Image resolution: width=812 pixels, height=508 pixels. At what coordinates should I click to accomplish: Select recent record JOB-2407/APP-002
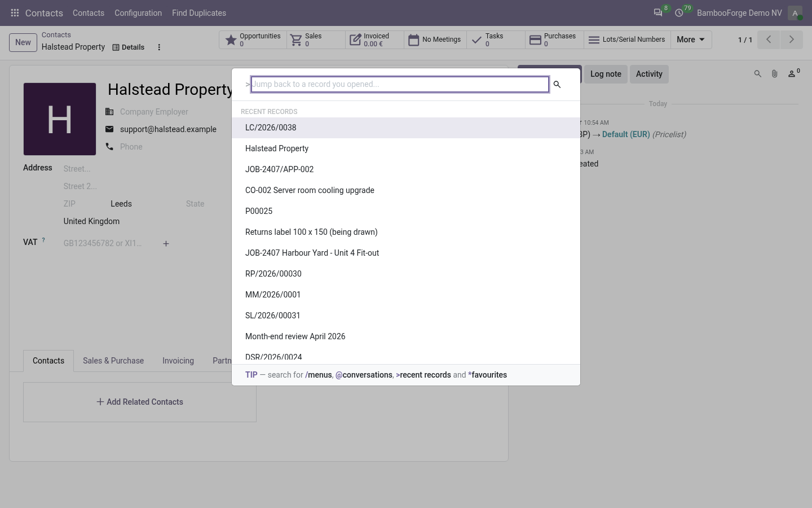click(406, 169)
